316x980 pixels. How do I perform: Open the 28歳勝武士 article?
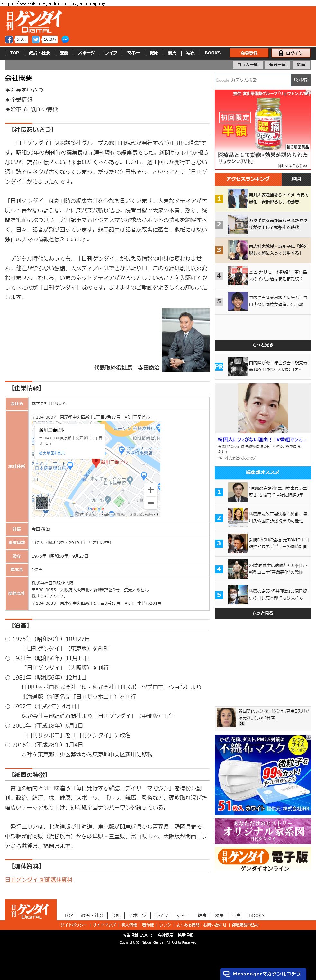point(263,569)
